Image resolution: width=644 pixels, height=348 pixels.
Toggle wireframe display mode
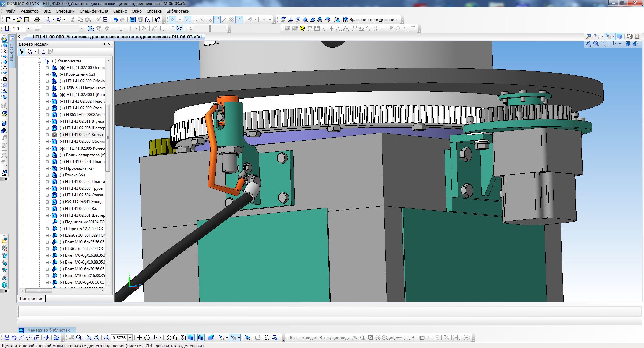click(x=169, y=338)
